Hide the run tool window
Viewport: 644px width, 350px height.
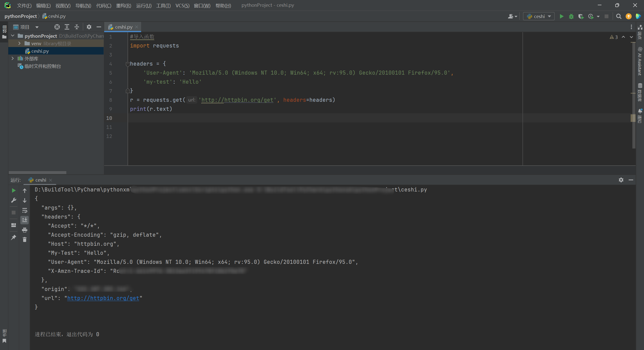(x=631, y=180)
